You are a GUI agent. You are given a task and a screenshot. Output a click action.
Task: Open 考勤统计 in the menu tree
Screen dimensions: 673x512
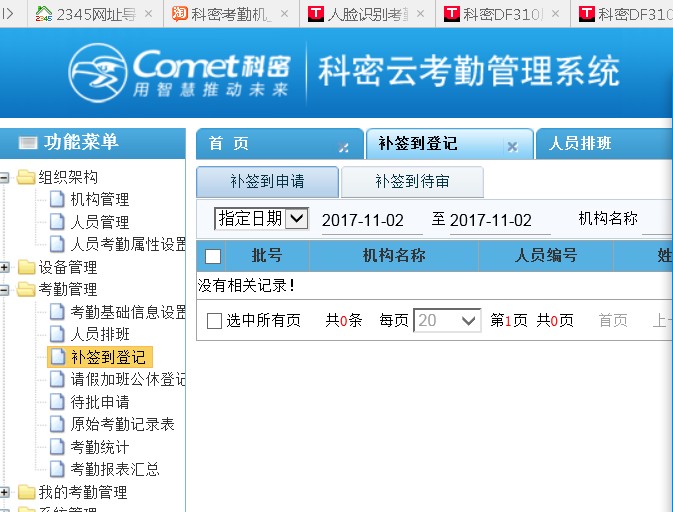coord(100,447)
